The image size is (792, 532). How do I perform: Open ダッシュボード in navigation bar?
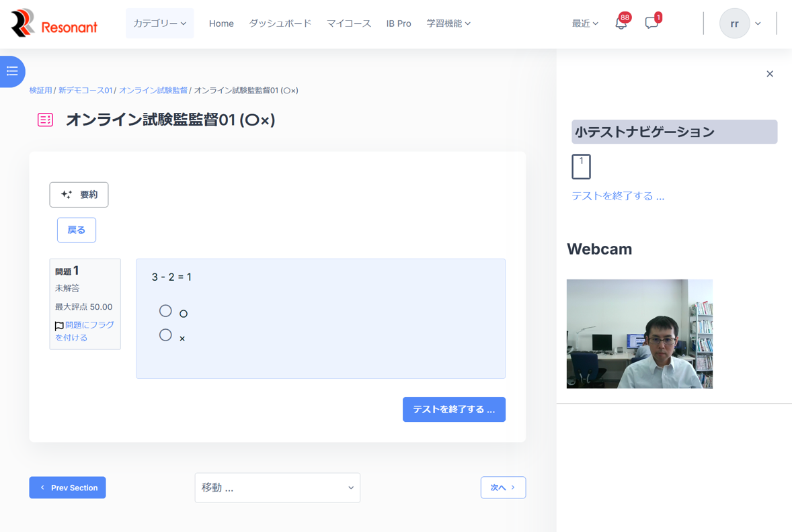(280, 24)
